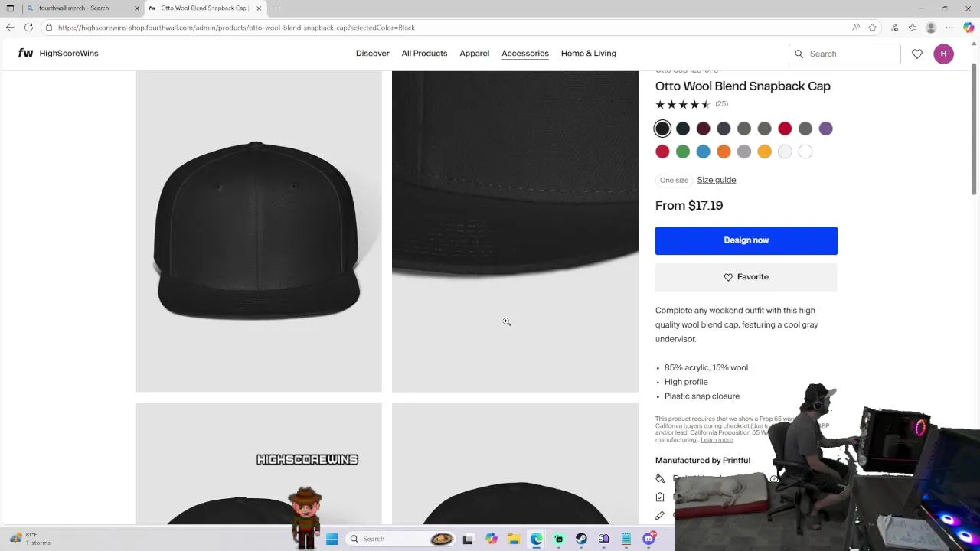Click the blue Design now button
The image size is (980, 551).
pos(746,240)
